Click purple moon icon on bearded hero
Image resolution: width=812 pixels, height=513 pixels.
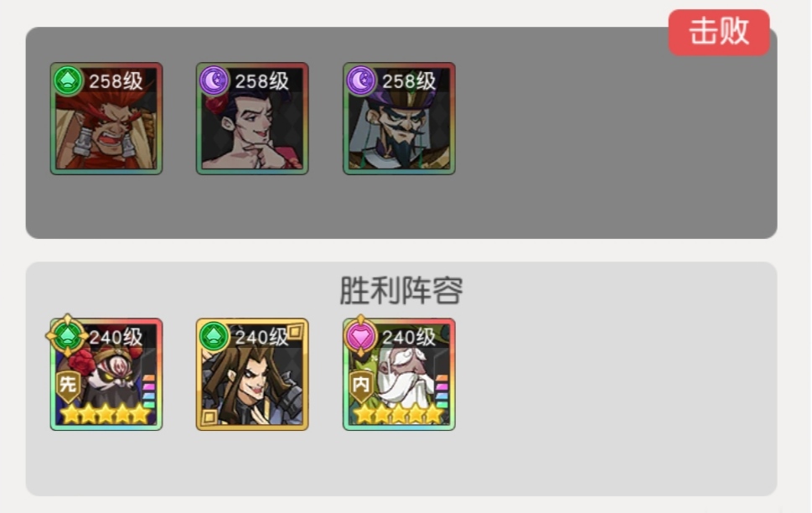[360, 80]
